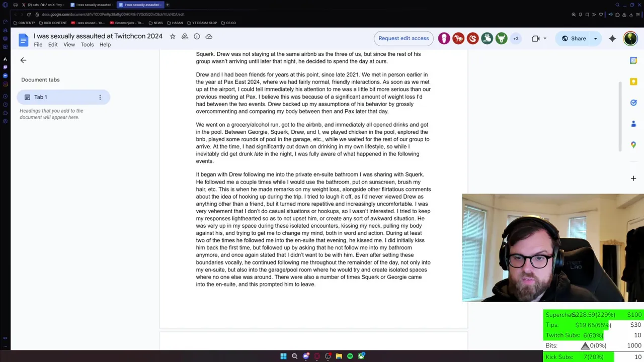Open Windows taskbar search
The height and width of the screenshot is (362, 644).
point(295,356)
